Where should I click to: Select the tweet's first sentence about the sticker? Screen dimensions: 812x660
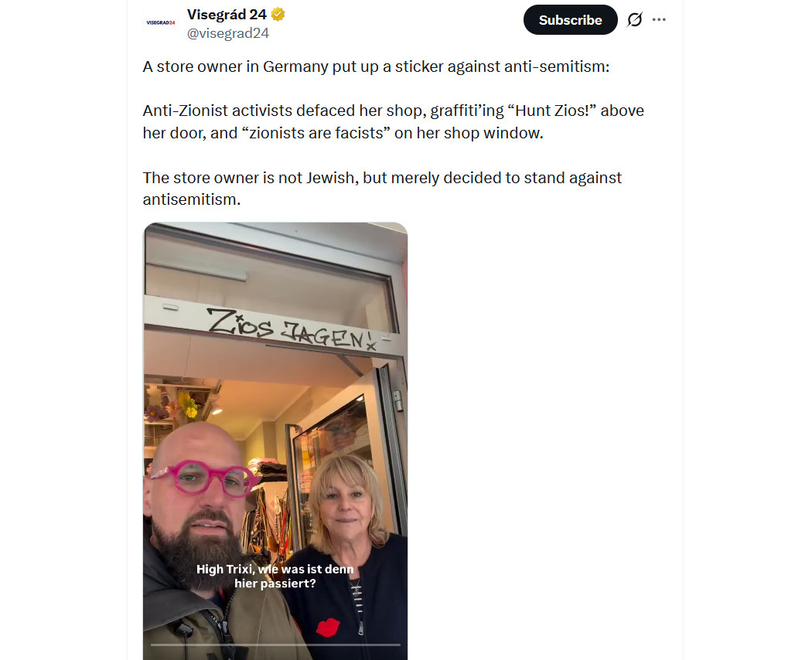376,66
